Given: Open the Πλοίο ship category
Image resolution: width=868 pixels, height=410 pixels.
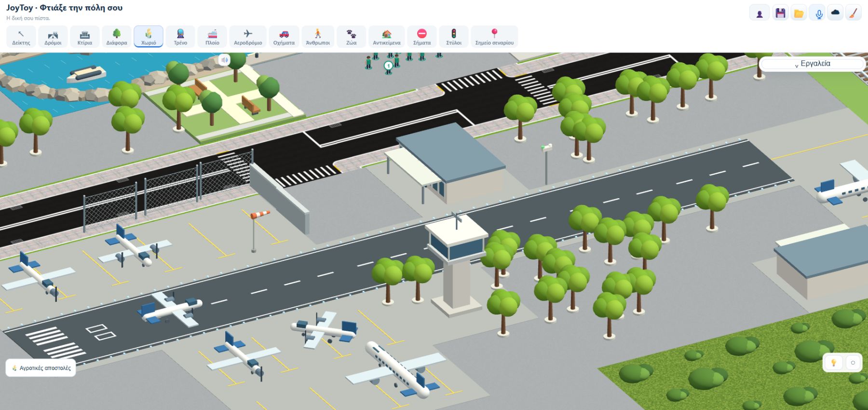Looking at the screenshot, I should 212,37.
